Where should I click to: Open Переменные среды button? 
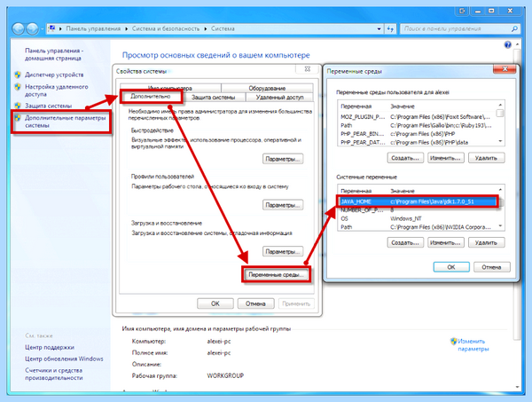click(276, 274)
